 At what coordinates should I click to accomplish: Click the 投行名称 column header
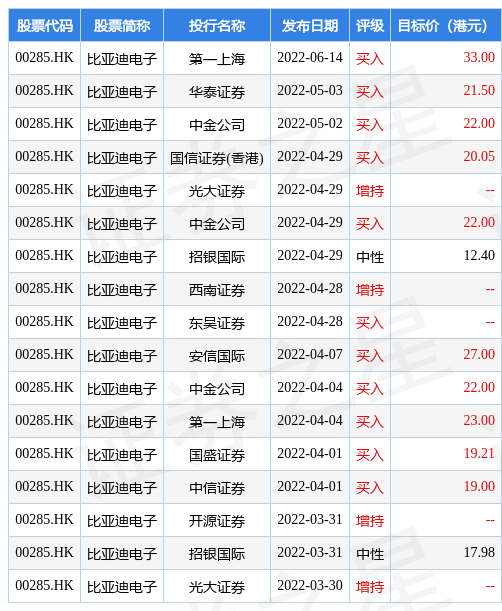(217, 26)
